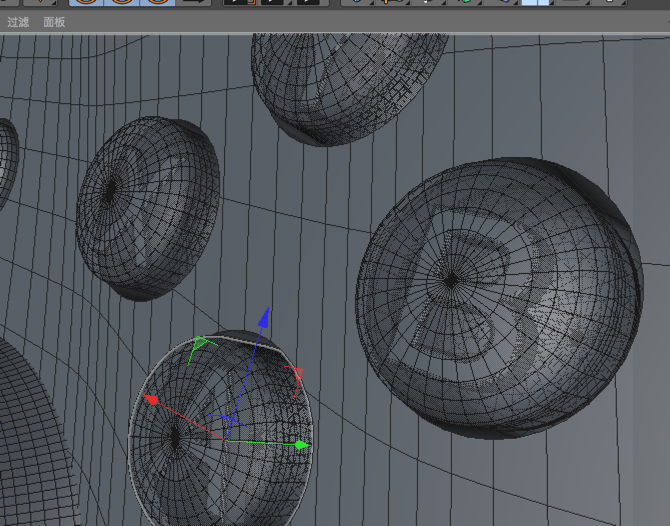The image size is (670, 526).
Task: Open the 过滤 (Filter) viewport menu
Action: [18, 22]
